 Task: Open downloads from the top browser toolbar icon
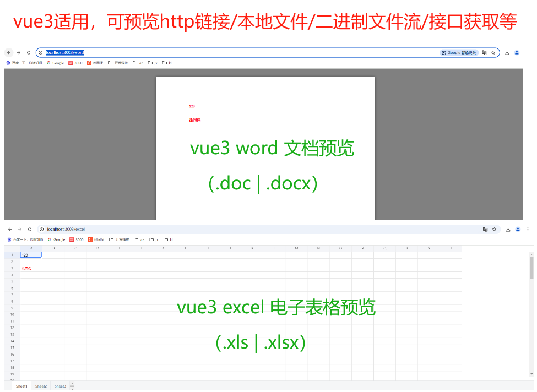(507, 52)
